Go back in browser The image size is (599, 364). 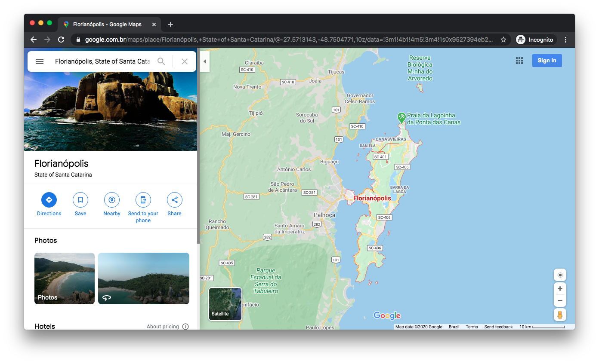pos(34,40)
